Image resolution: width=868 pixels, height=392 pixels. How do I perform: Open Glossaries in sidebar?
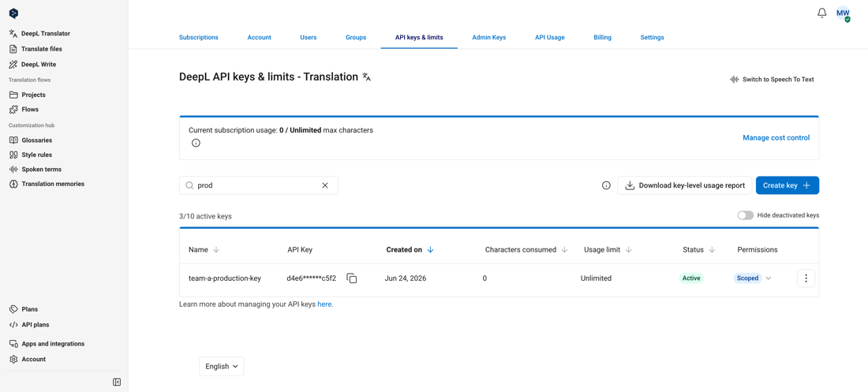[x=31, y=140]
